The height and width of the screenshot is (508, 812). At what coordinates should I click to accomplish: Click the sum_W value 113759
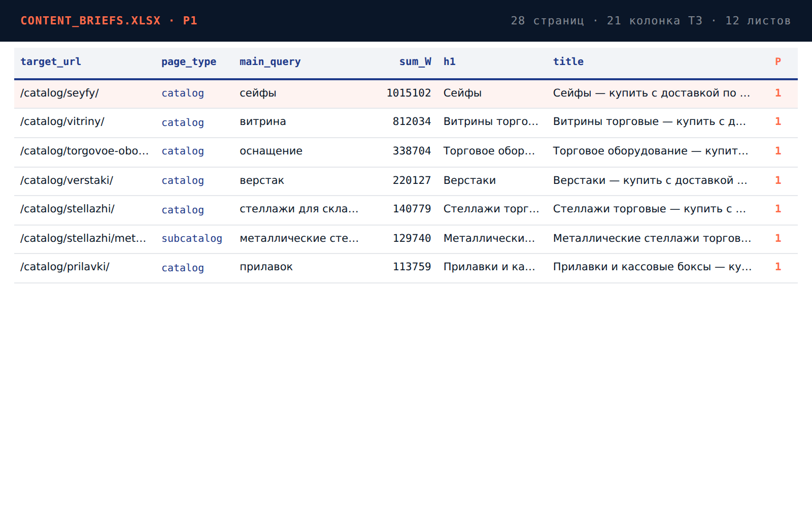point(412,267)
